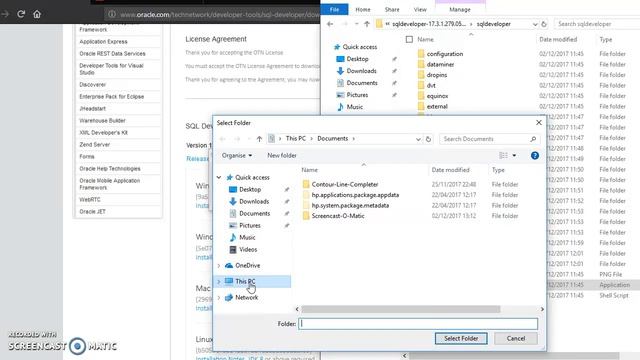640x360 pixels.
Task: Select the dataminer folder in Explorer
Action: coord(440,64)
